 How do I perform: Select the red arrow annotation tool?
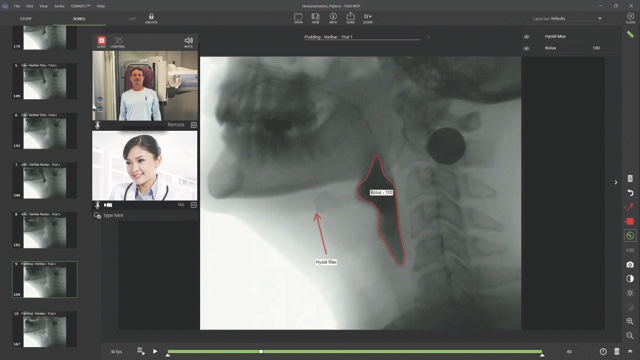[x=629, y=207]
